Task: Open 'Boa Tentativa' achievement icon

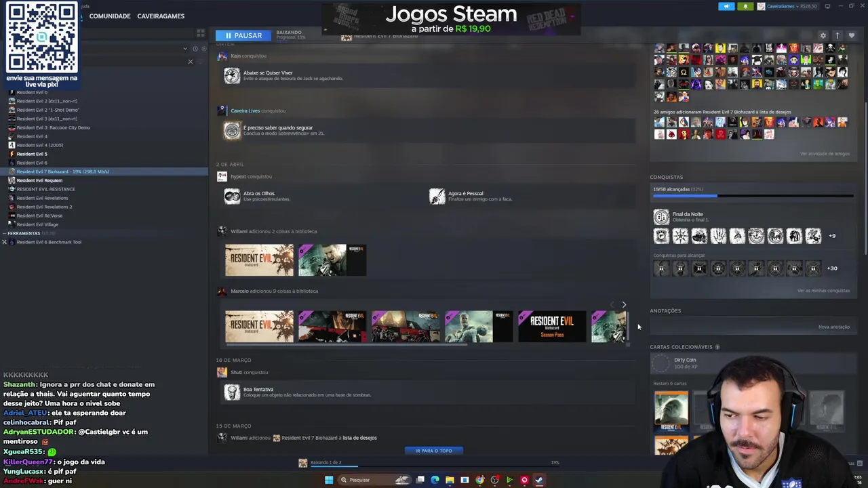Action: tap(232, 392)
